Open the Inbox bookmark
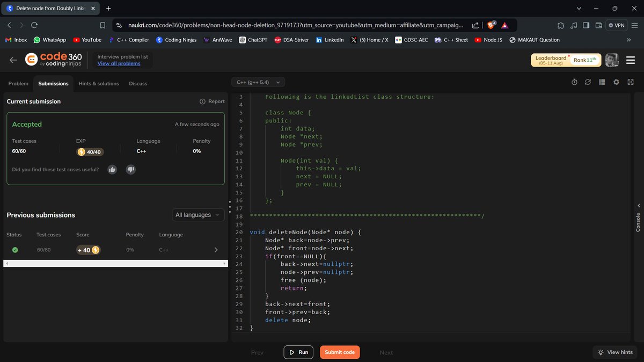The height and width of the screenshot is (362, 644). point(16,40)
